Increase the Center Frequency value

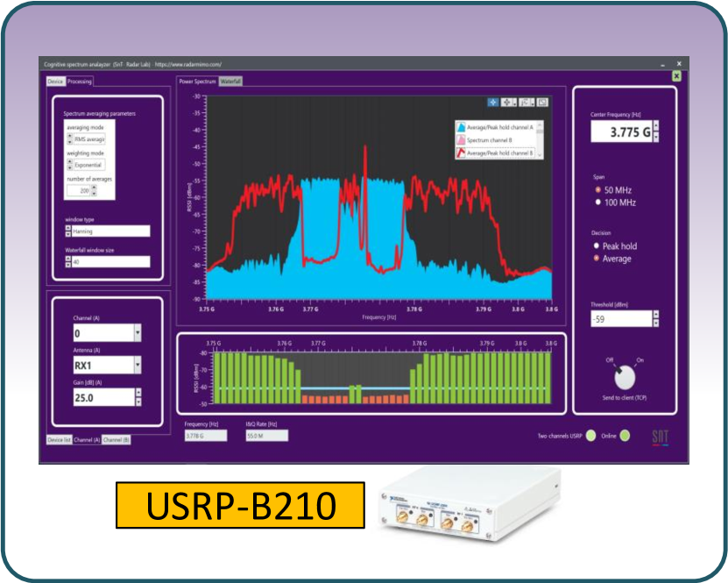point(655,126)
